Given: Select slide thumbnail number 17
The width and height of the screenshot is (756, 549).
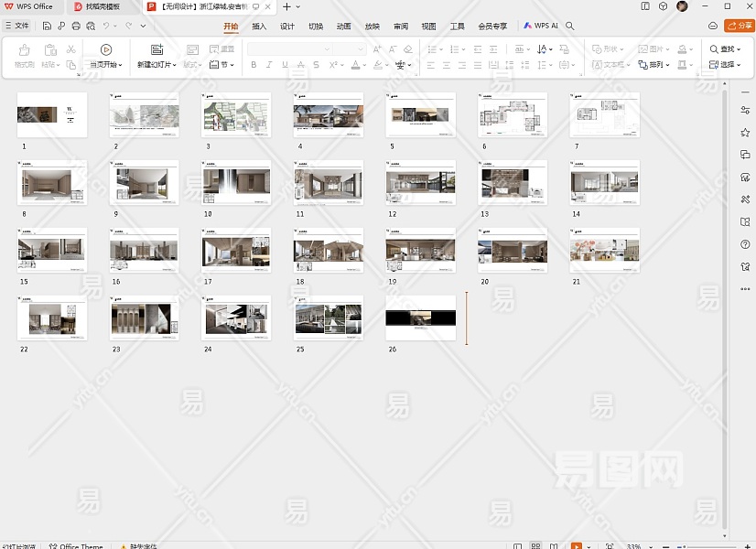Looking at the screenshot, I should point(236,249).
